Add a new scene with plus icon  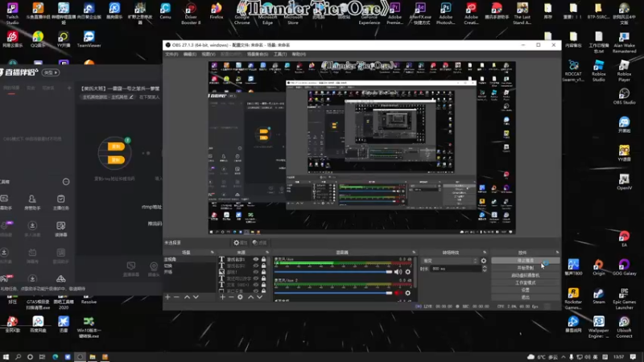(x=167, y=297)
